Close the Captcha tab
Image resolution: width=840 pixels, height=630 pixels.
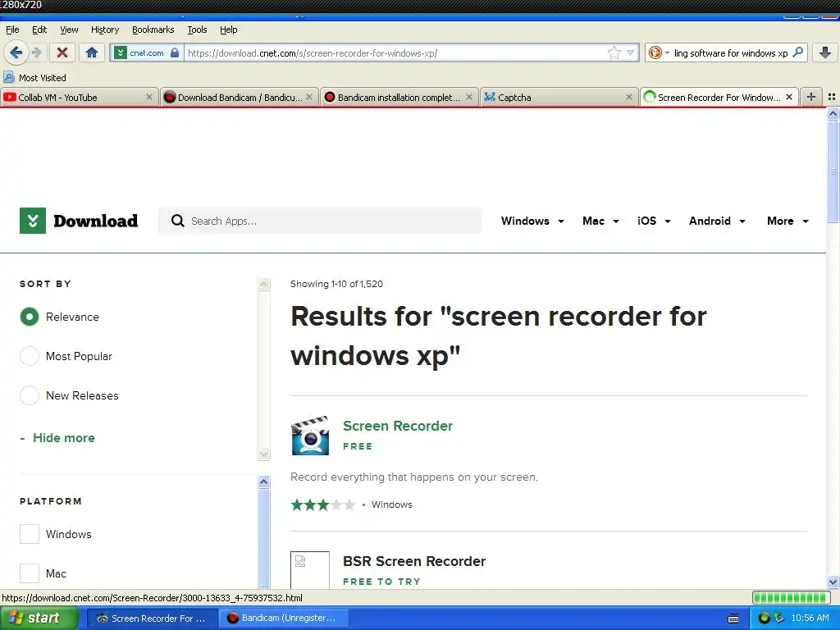[x=629, y=97]
